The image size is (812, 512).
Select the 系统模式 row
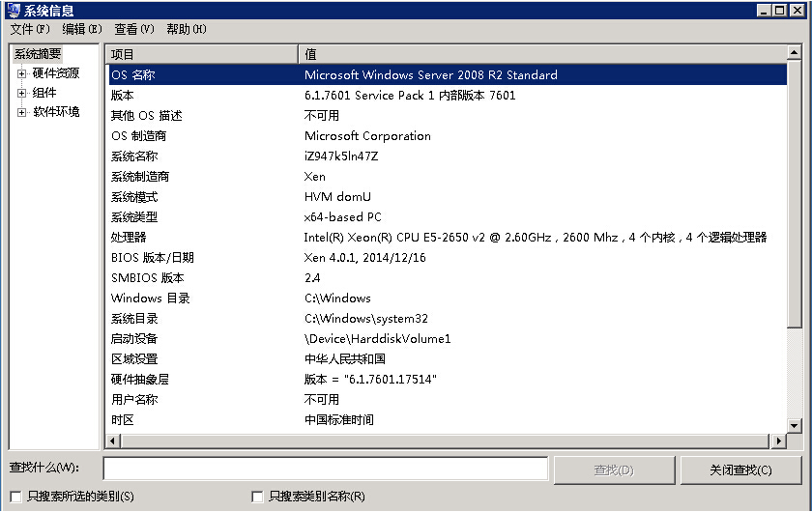pos(448,197)
